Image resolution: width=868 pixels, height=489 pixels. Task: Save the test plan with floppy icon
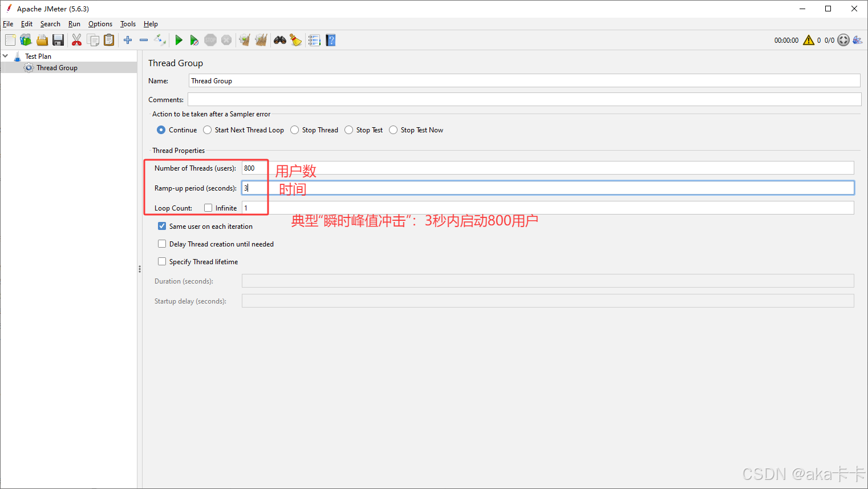(58, 40)
